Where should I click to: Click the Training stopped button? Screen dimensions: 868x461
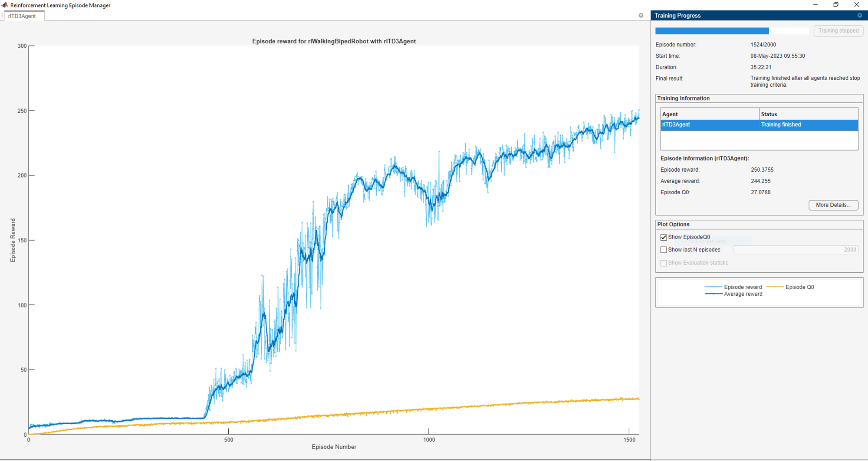[838, 31]
